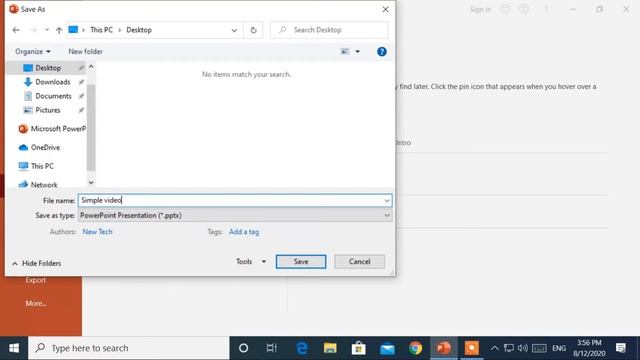Screen dimensions: 640x360
Task: Click the up-one-level arrow in Save As
Action: 59,30
